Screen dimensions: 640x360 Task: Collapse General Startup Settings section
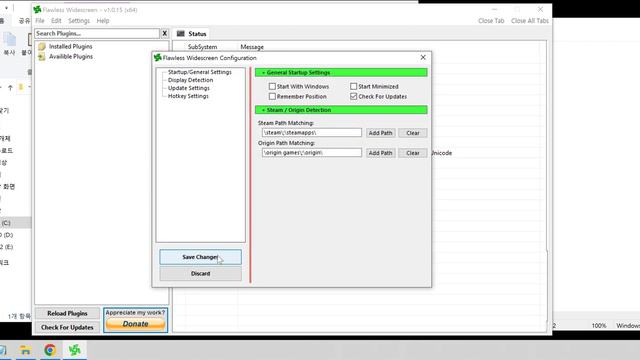click(x=341, y=73)
